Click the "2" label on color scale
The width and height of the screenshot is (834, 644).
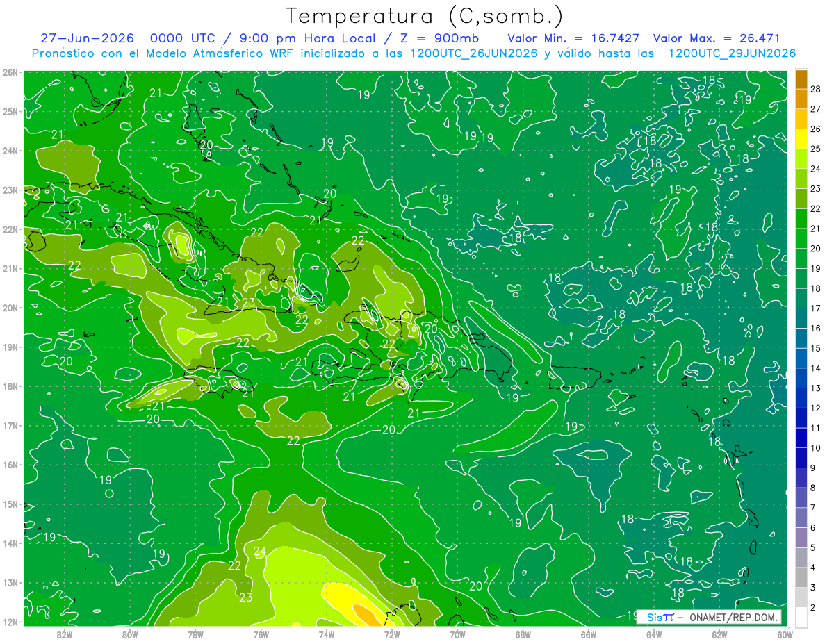pos(813,608)
